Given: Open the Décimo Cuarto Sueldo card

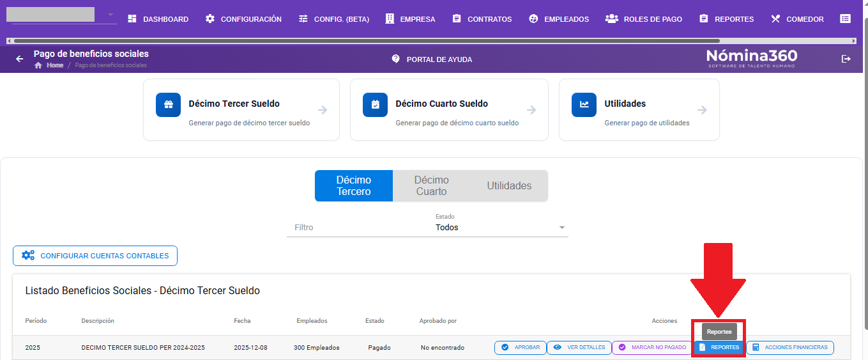Looking at the screenshot, I should click(x=449, y=109).
